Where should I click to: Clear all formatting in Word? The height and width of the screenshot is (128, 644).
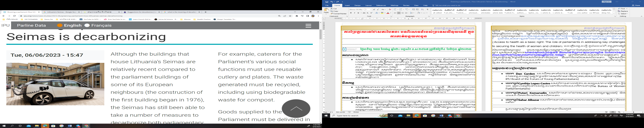(390, 9)
